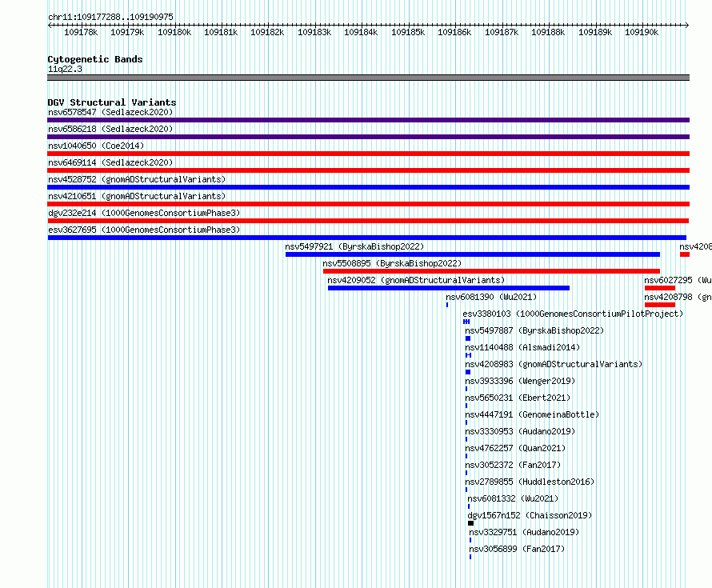Click the Cytogenetic Bands track title

tap(95, 59)
